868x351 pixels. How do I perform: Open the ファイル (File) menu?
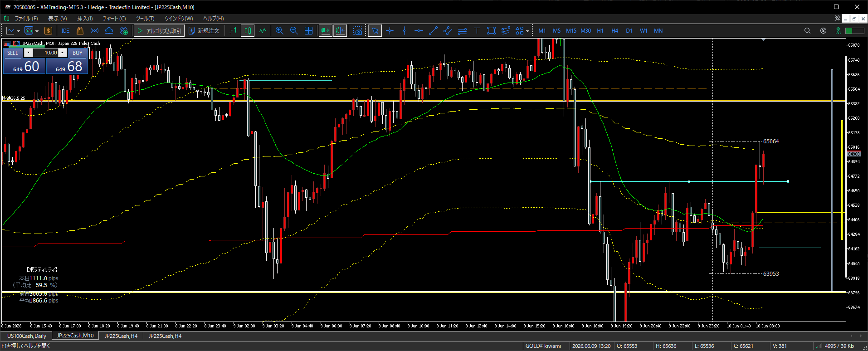(x=26, y=19)
